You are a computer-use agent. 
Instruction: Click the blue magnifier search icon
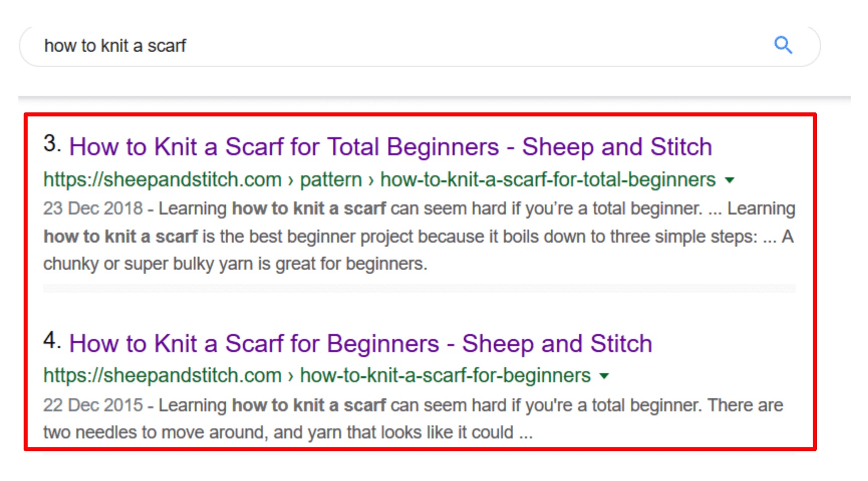pos(783,45)
